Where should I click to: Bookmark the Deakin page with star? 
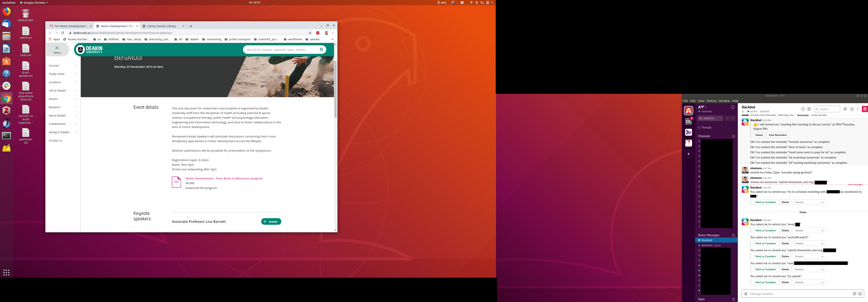pos(310,33)
